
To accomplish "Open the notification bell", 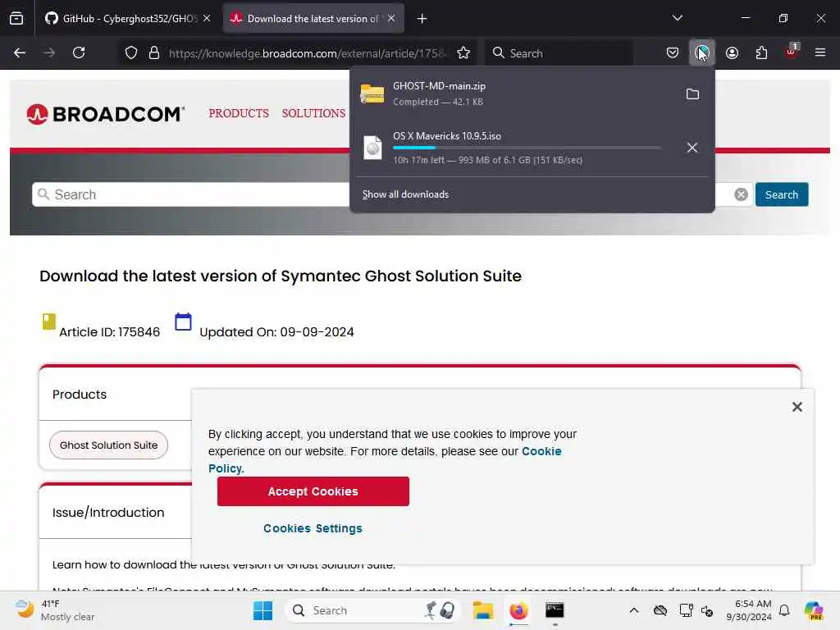I will pyautogui.click(x=784, y=610).
